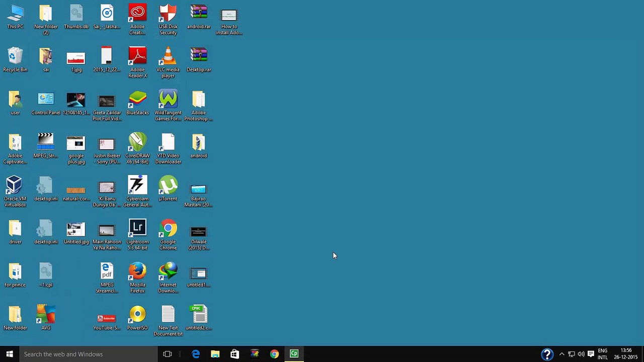Switch ENG INTL input language

pos(603,354)
